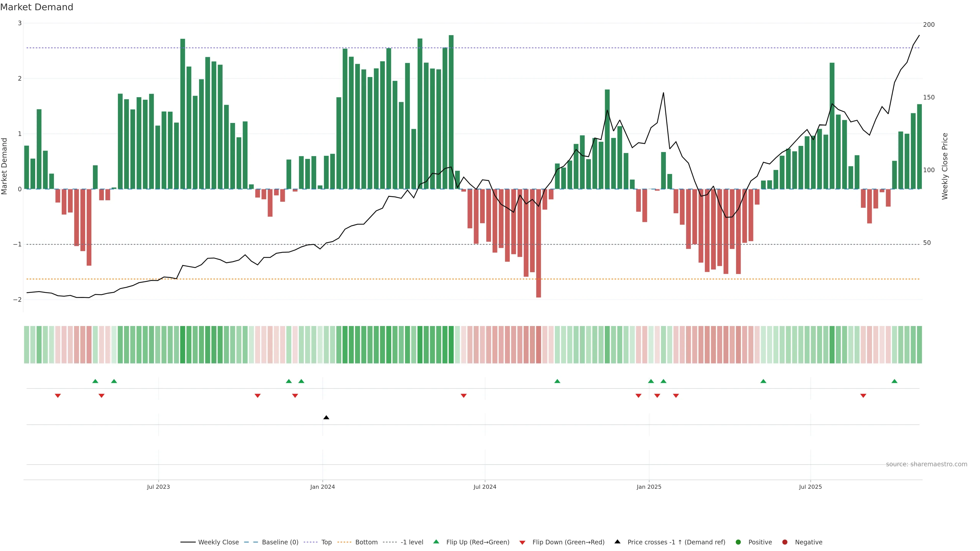The height and width of the screenshot is (551, 980).
Task: Click the source: sharemaestro.com text
Action: (926, 464)
